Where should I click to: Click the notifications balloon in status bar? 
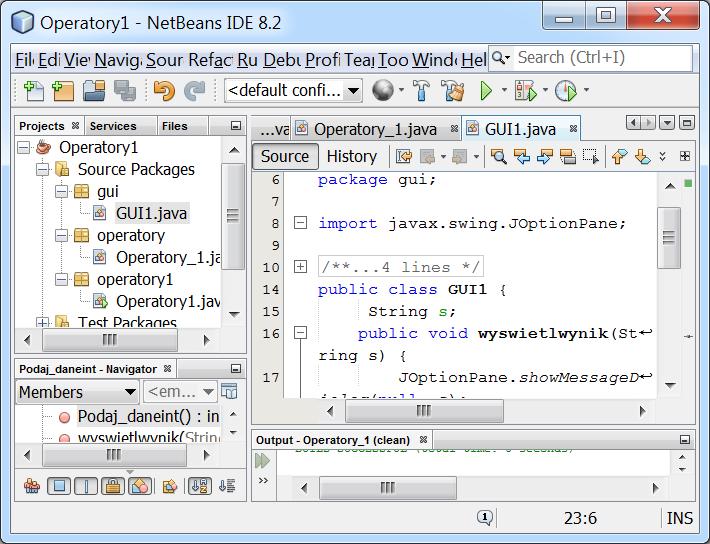(x=485, y=517)
